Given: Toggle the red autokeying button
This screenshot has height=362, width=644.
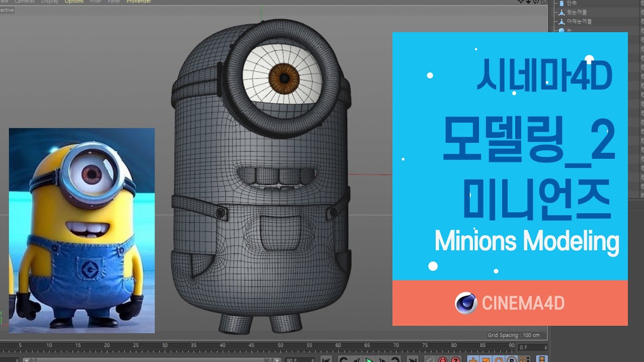Looking at the screenshot, I should tap(443, 359).
